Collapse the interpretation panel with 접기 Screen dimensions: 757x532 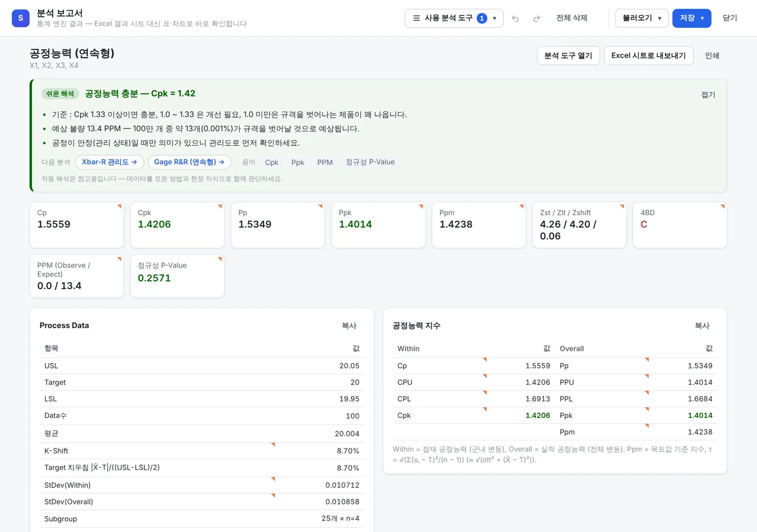point(708,95)
